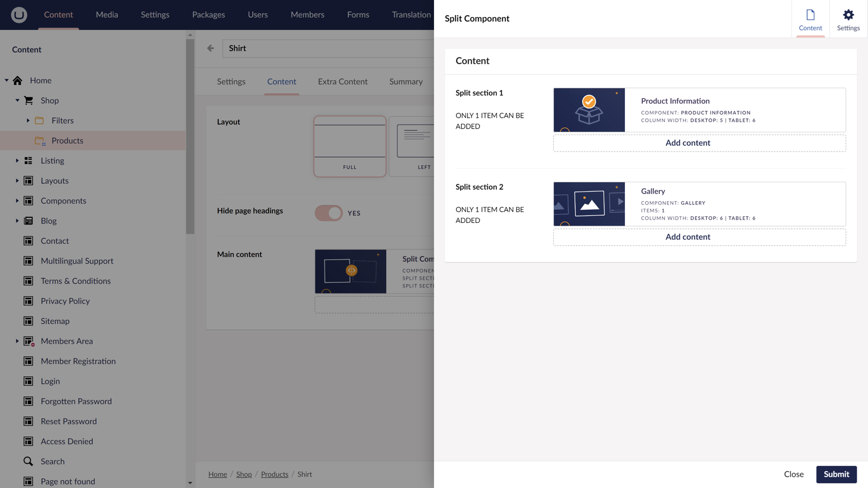This screenshot has height=488, width=868.
Task: Expand the Components tree node
Action: (x=17, y=201)
